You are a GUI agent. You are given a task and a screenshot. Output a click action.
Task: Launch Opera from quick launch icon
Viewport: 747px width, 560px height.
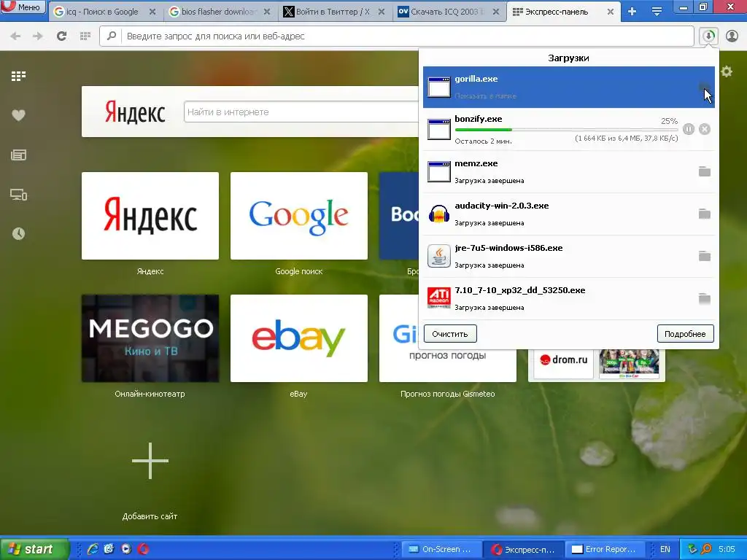(x=144, y=549)
